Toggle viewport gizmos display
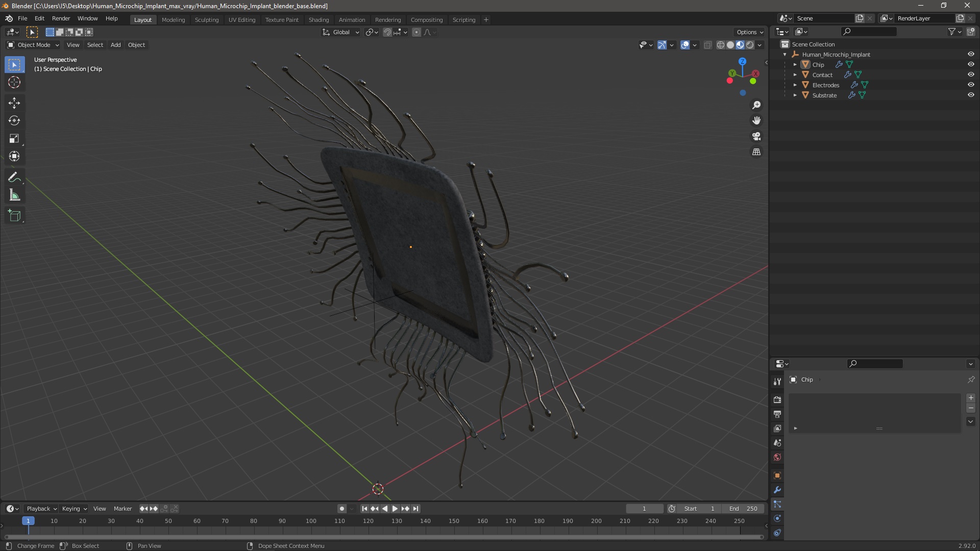This screenshot has height=551, width=980. pyautogui.click(x=662, y=45)
